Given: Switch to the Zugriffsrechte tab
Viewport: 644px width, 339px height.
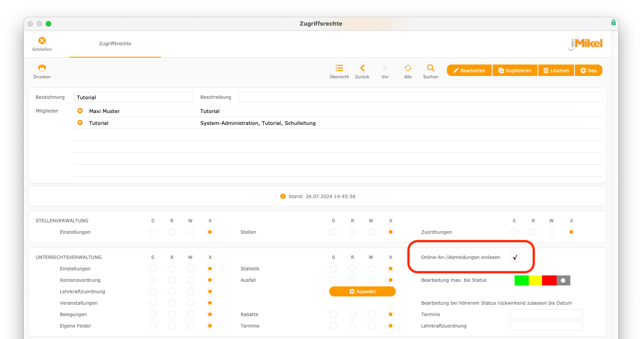Looking at the screenshot, I should click(115, 44).
